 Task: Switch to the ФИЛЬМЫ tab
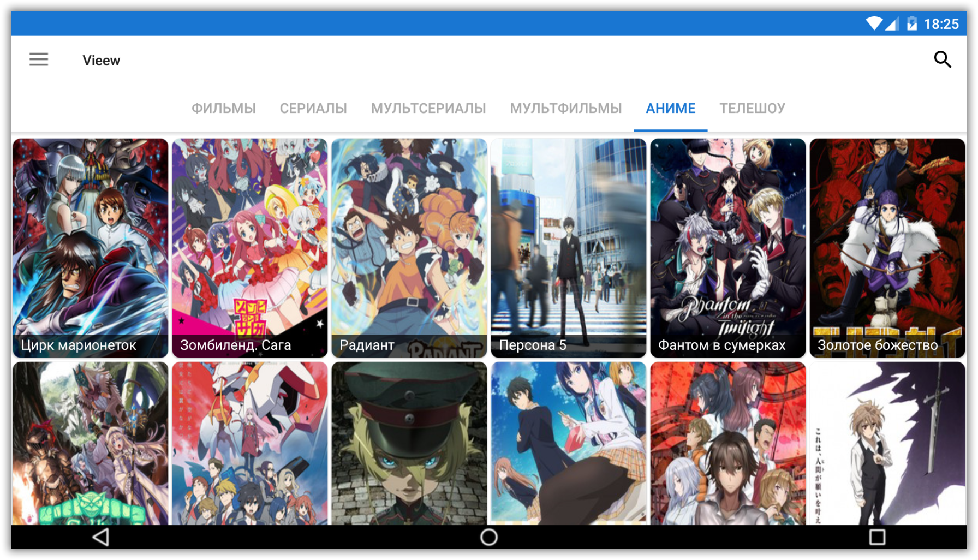point(223,108)
